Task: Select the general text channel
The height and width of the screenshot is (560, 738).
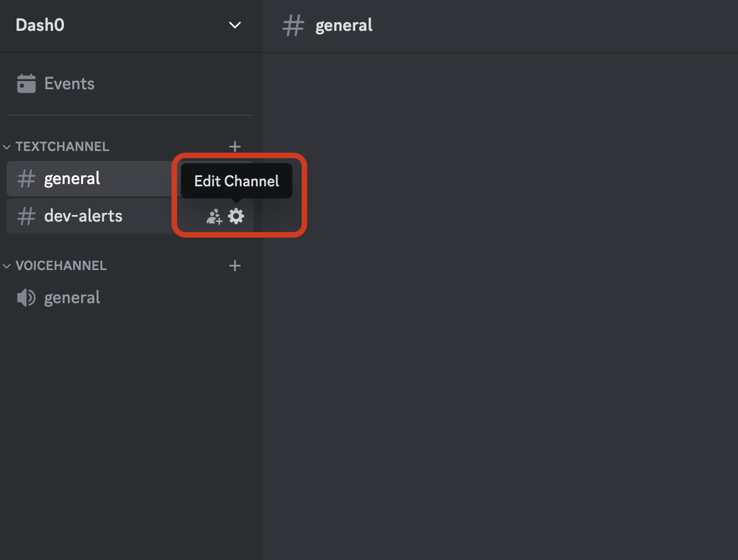Action: click(x=72, y=179)
